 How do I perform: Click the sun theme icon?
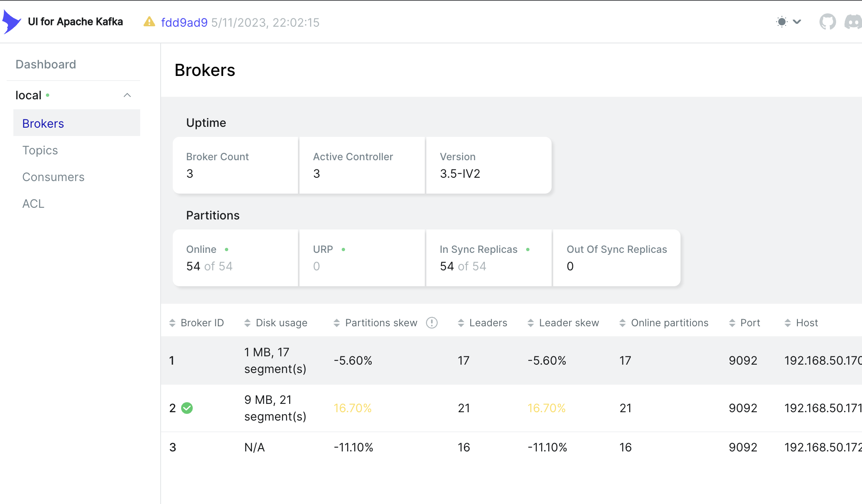coord(782,22)
